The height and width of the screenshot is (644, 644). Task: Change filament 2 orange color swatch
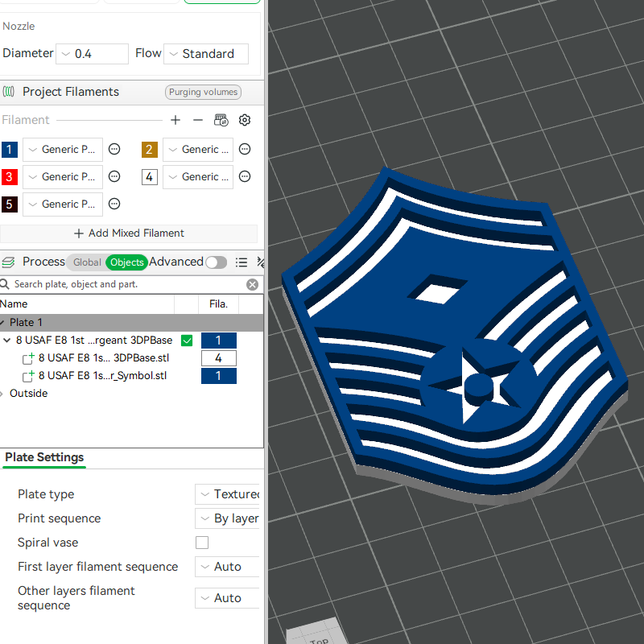pos(150,150)
